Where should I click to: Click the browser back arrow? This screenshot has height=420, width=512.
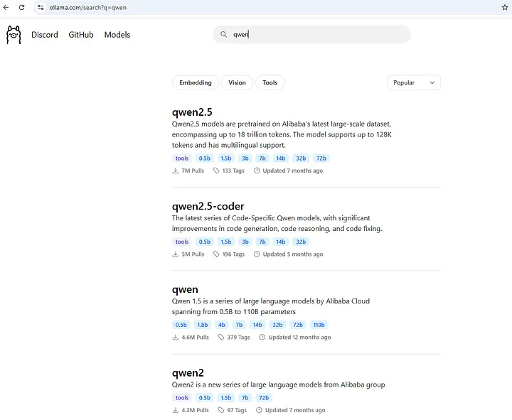[7, 6]
